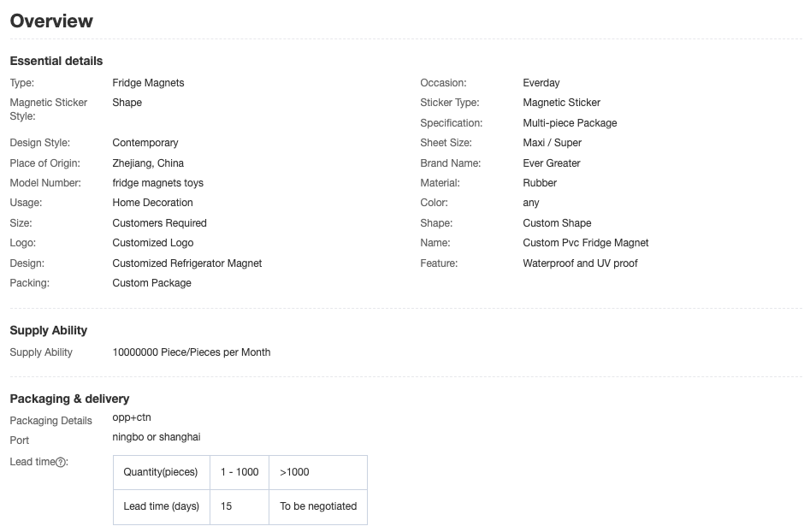
Task: Click the 'Ever Greater' brand name
Action: tap(552, 163)
